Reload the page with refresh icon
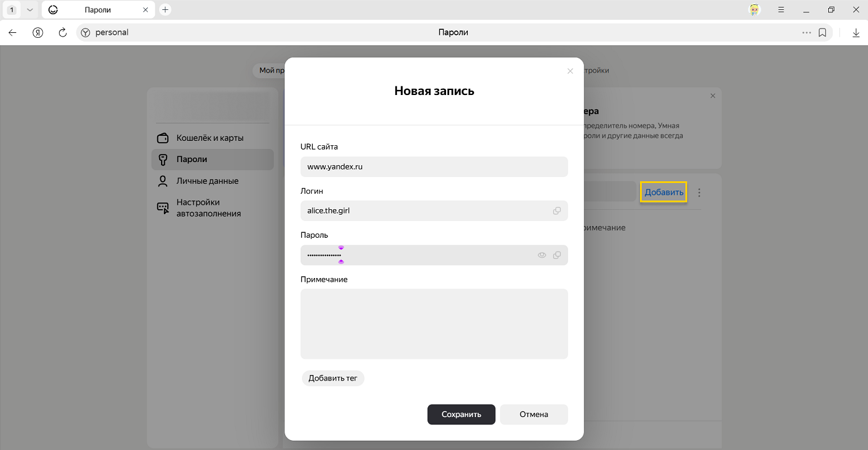 click(62, 32)
